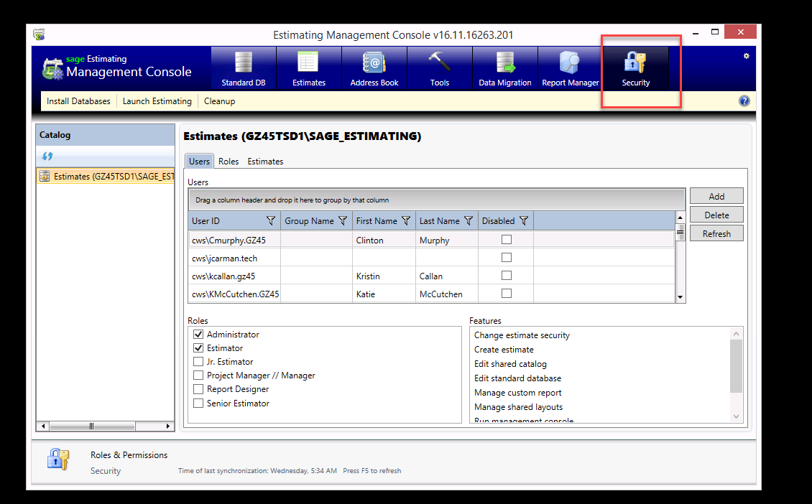Viewport: 812px width, 504px height.
Task: Toggle Disabled for cws\kcallan.gz45
Action: click(x=507, y=275)
